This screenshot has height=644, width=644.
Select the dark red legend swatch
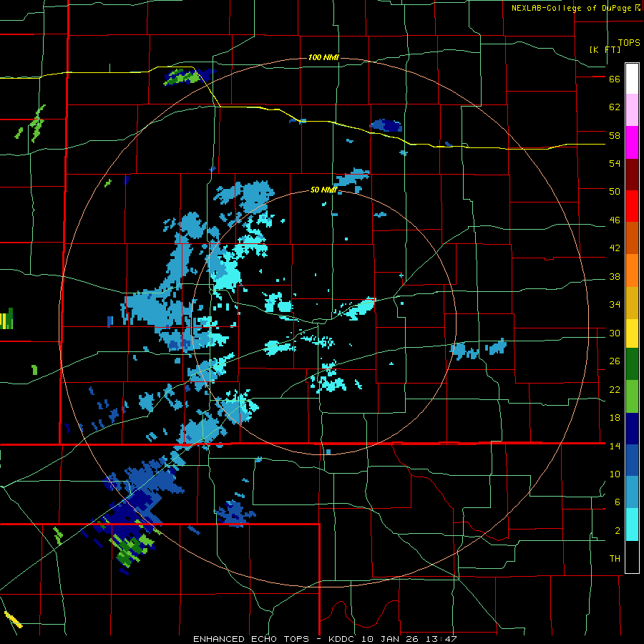point(632,175)
